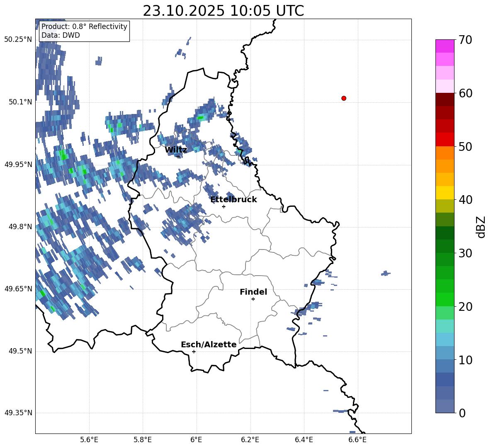Click the 30 colorbar tick label
Viewport: 491px width, 448px height.
(x=465, y=253)
